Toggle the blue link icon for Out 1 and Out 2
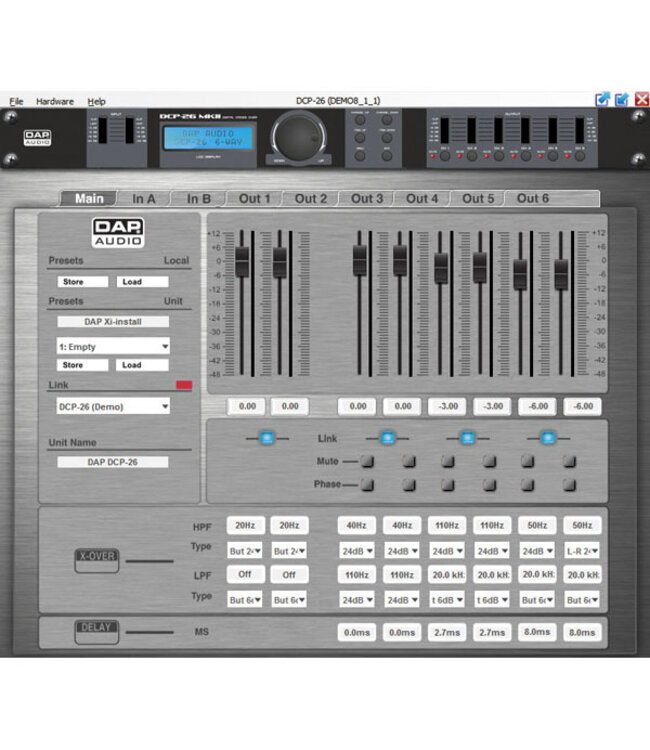The width and height of the screenshot is (650, 750). [387, 438]
